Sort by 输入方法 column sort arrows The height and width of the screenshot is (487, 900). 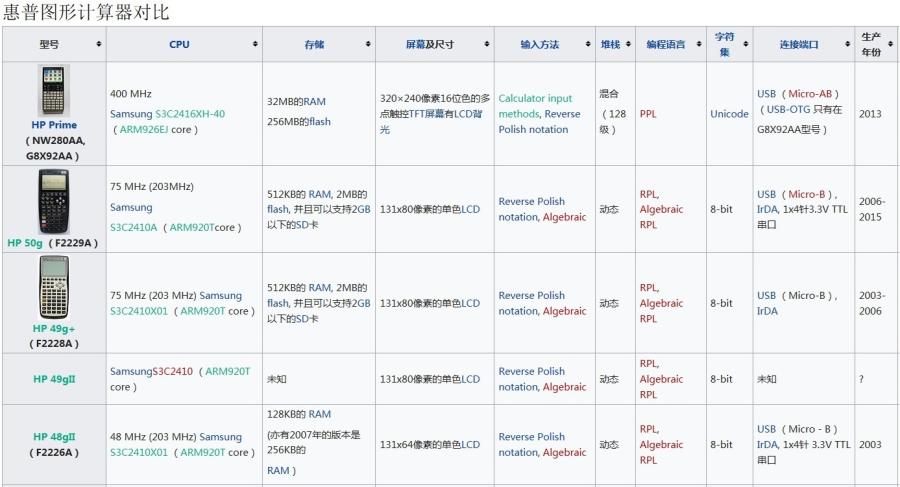tap(588, 44)
